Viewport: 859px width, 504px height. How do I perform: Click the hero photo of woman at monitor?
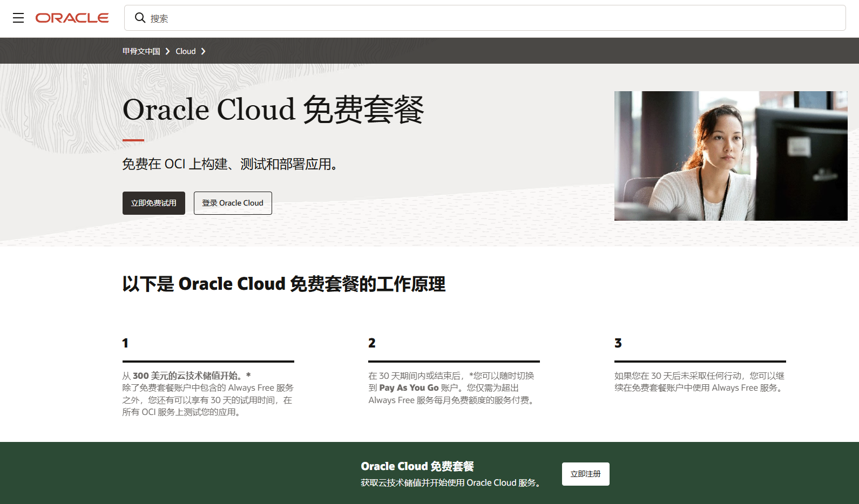731,156
